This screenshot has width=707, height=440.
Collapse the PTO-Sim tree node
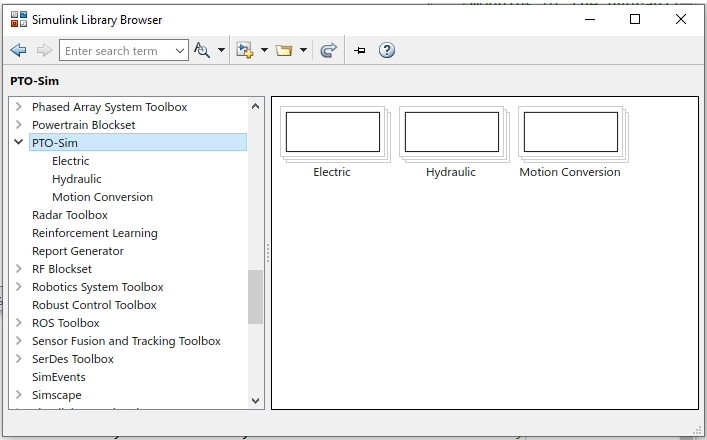pos(18,142)
